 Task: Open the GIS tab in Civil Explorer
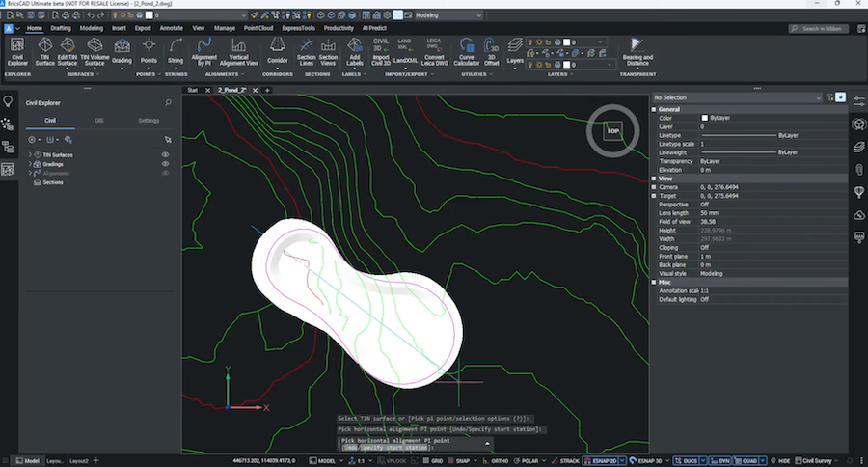98,121
